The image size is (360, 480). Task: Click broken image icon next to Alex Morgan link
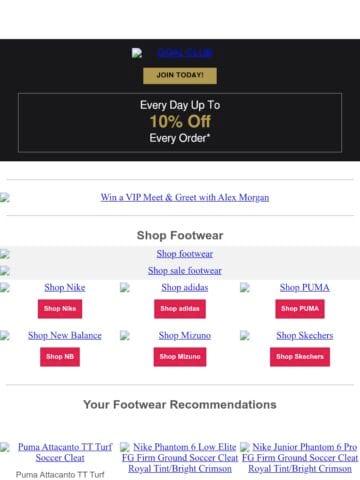pos(5,197)
